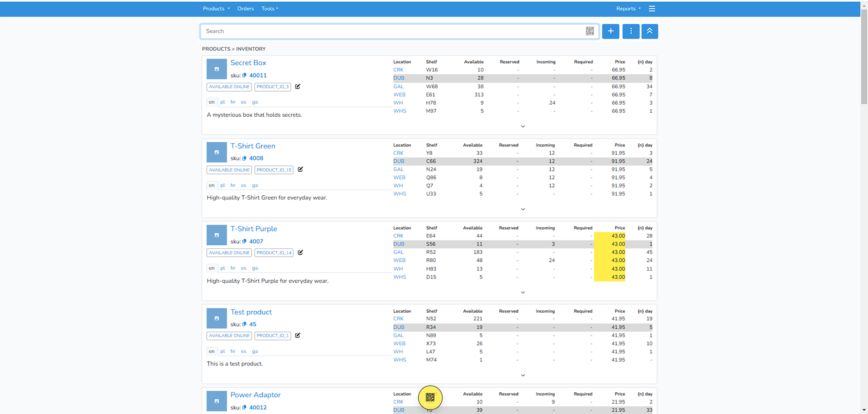The image size is (868, 414).
Task: Click the AVAILABLE ONLINE tag on T-Shirt Green
Action: click(229, 170)
